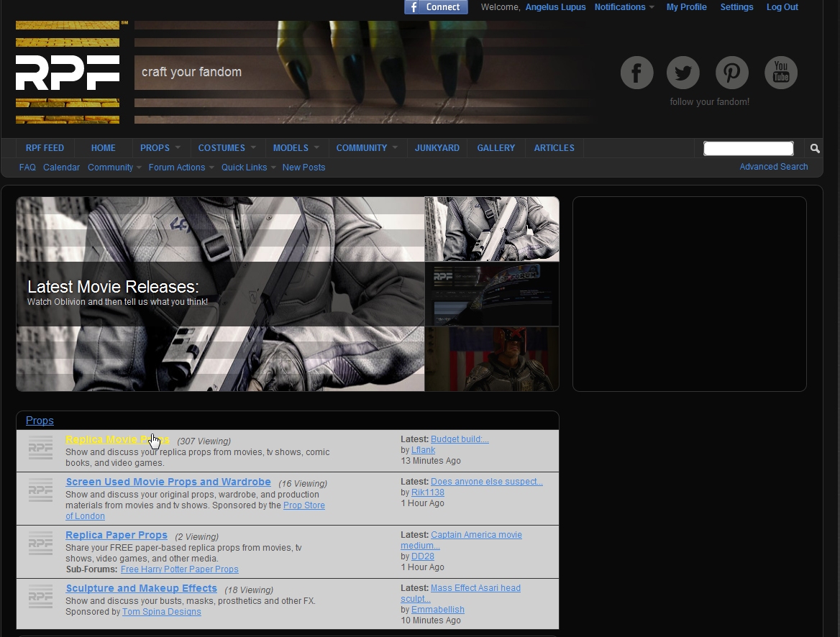
Task: Open Free Harry Potter Paper Props sub-forum
Action: click(180, 569)
